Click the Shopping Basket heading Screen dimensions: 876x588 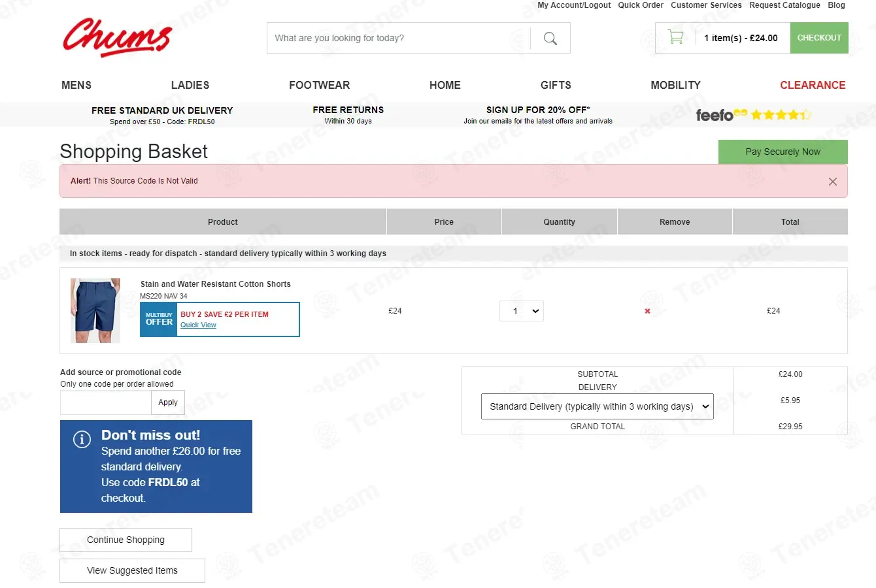tap(133, 152)
